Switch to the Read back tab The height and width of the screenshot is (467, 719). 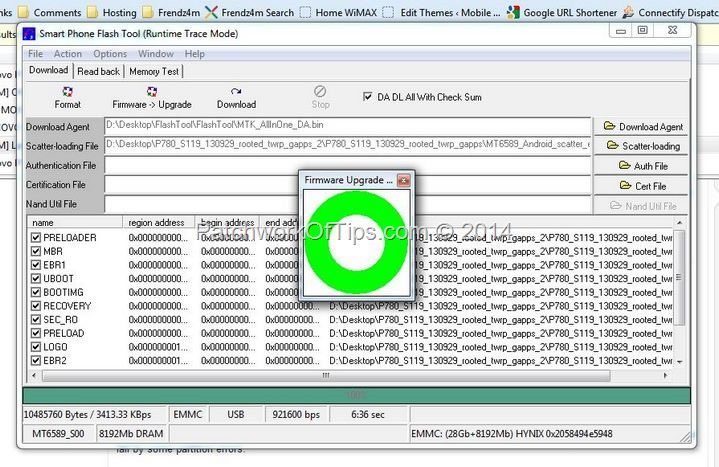(98, 72)
